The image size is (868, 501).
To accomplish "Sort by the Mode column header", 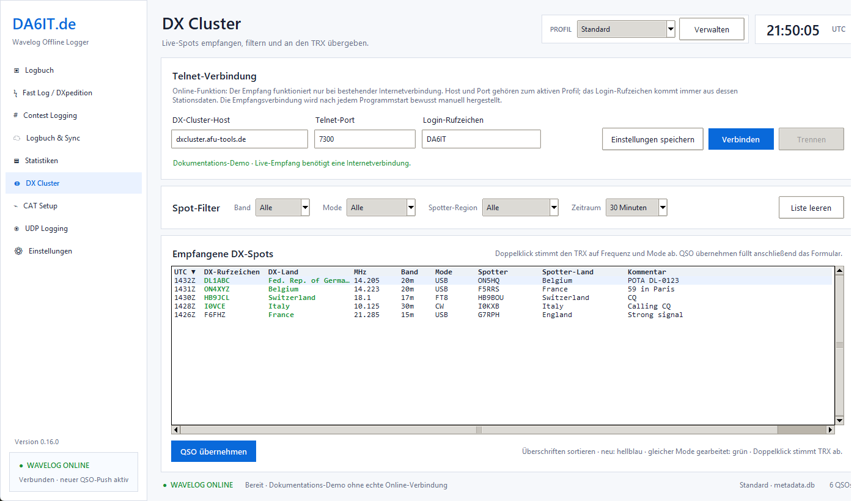I will (444, 272).
